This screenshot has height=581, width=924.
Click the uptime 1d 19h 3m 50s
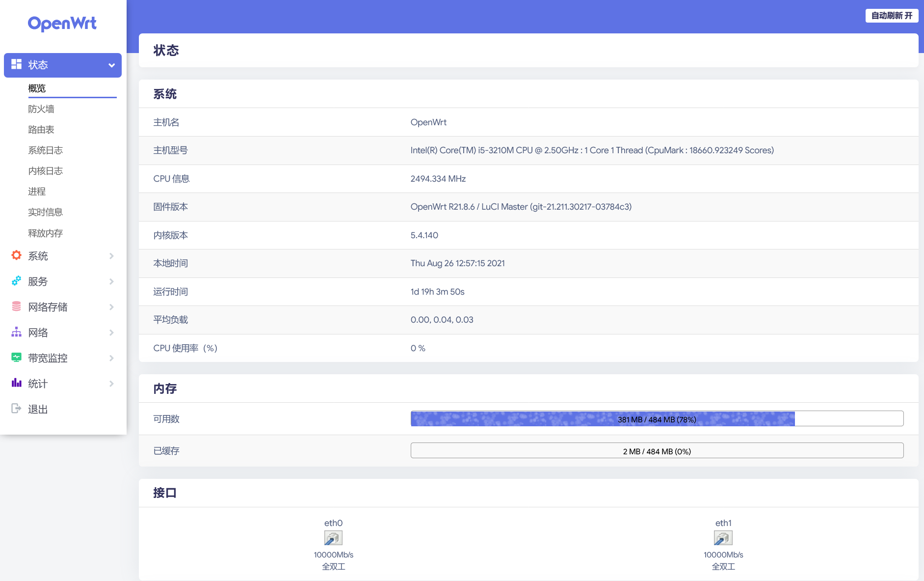(x=438, y=292)
